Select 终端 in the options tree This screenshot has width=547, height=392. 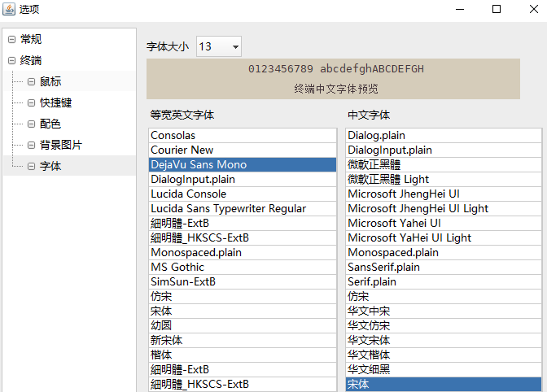(31, 61)
